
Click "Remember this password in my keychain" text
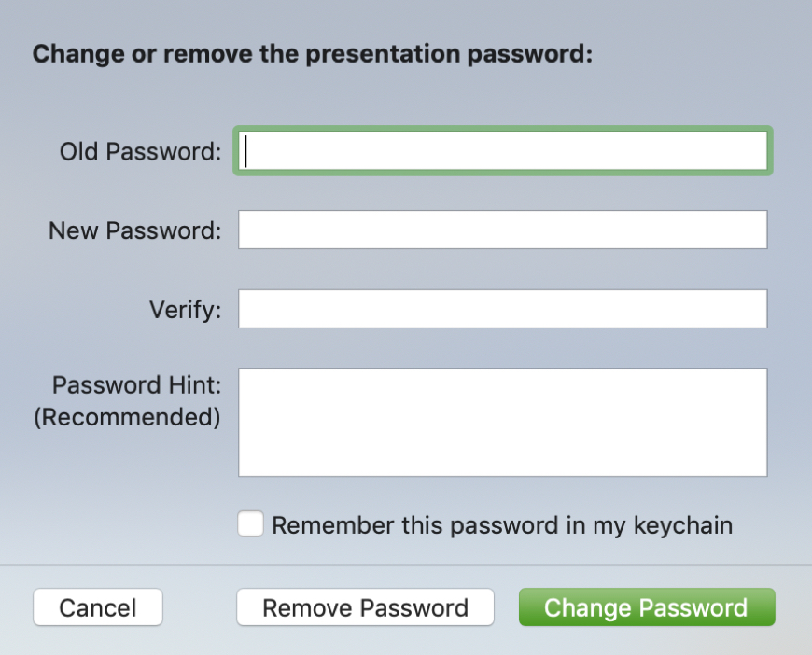[x=502, y=525]
